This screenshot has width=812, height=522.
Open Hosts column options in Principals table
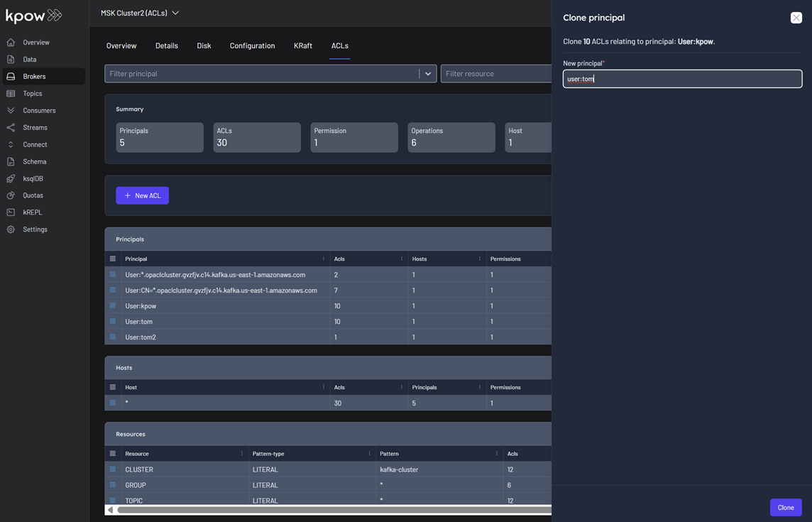pyautogui.click(x=480, y=259)
